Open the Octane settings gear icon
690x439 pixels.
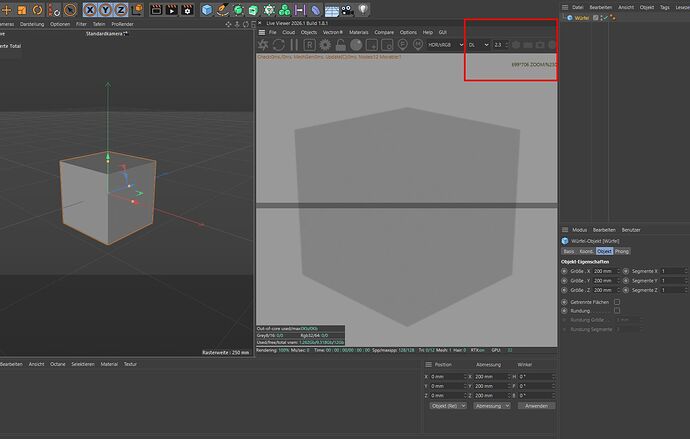pyautogui.click(x=325, y=45)
